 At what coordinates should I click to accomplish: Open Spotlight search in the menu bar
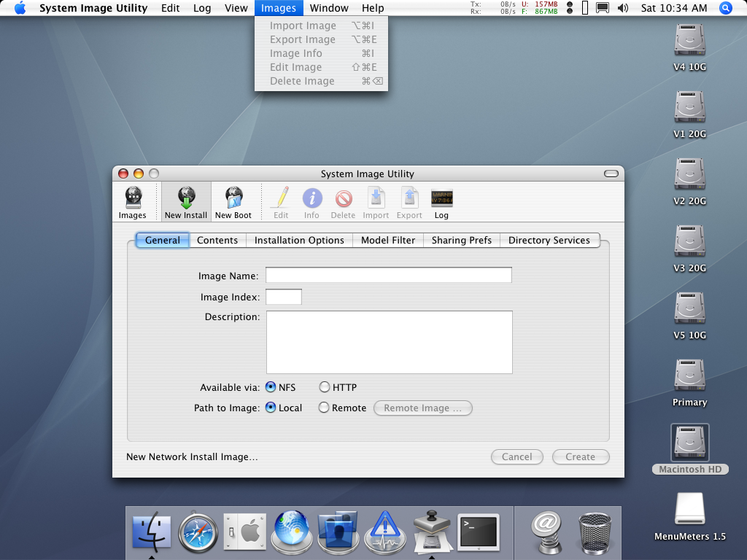(725, 8)
